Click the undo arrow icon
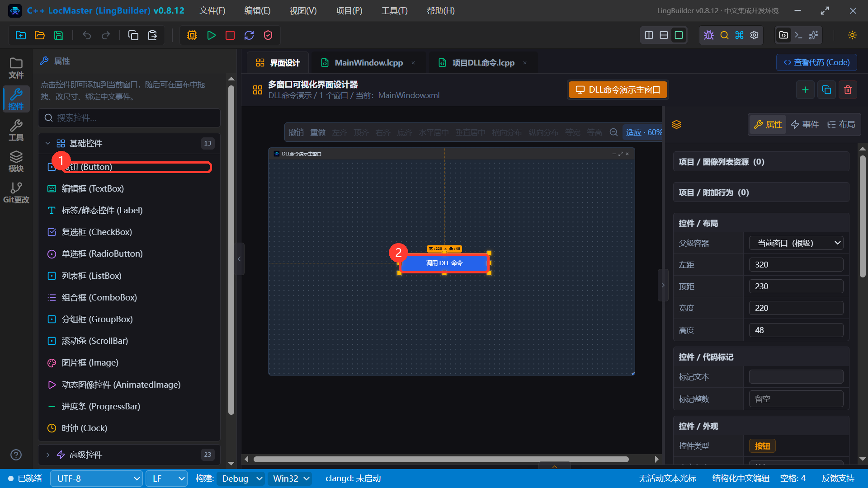Image resolution: width=868 pixels, height=488 pixels. point(87,35)
